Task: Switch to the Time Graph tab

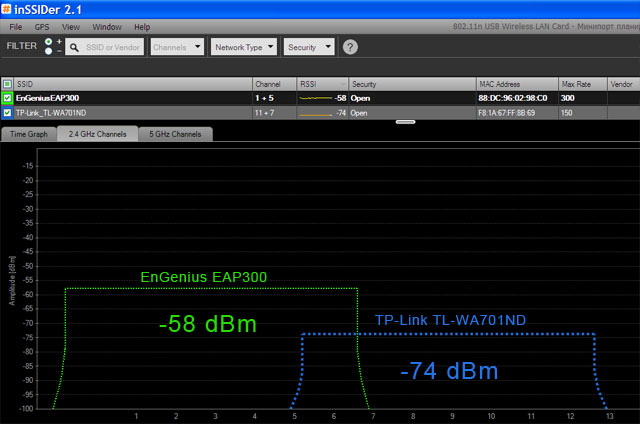Action: coord(29,134)
